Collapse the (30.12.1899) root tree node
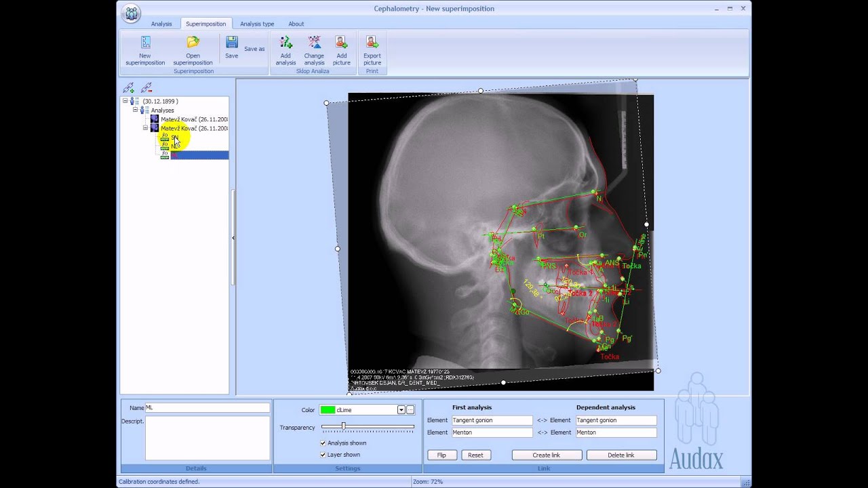This screenshot has height=488, width=868. [125, 101]
